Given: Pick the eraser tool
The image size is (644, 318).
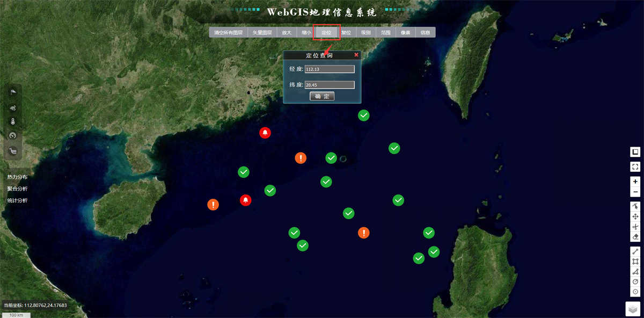Looking at the screenshot, I should [x=635, y=237].
